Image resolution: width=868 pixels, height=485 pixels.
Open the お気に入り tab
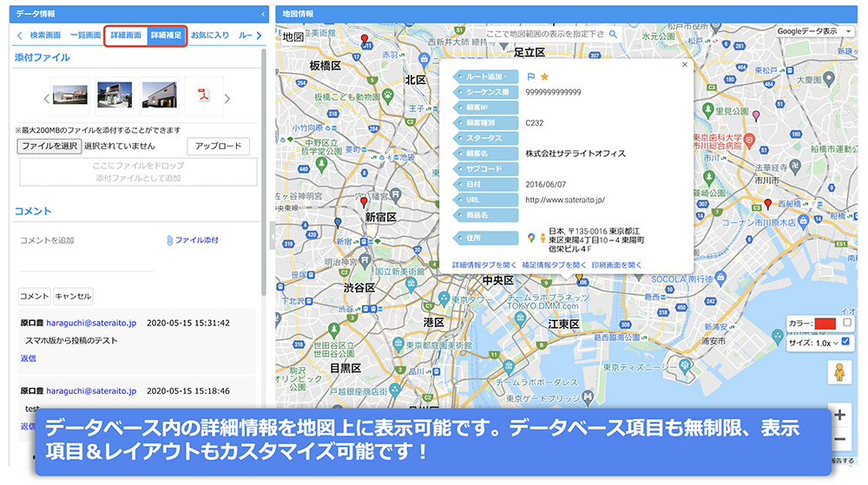210,36
